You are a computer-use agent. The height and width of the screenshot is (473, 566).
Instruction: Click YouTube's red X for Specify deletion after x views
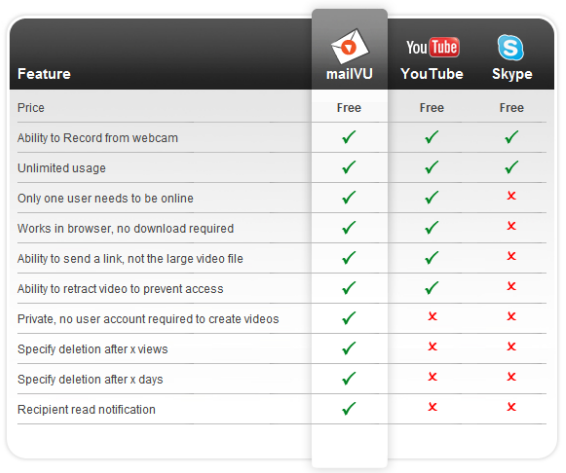(x=432, y=347)
